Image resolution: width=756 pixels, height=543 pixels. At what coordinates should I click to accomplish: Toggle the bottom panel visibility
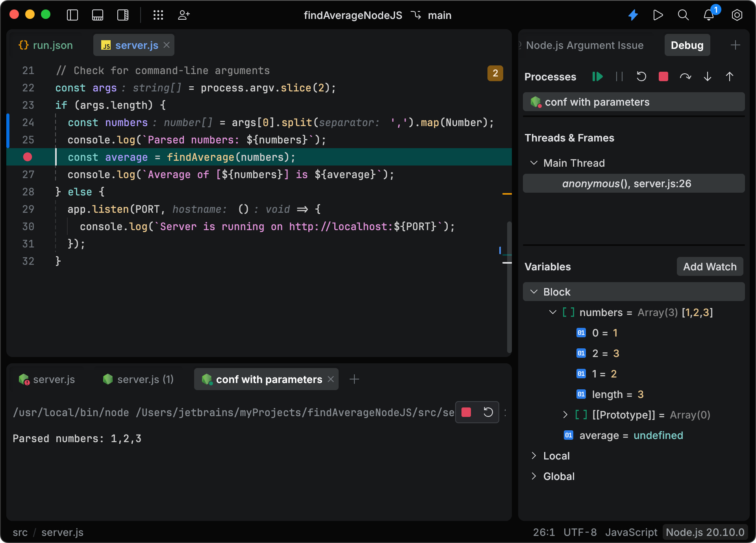(98, 15)
